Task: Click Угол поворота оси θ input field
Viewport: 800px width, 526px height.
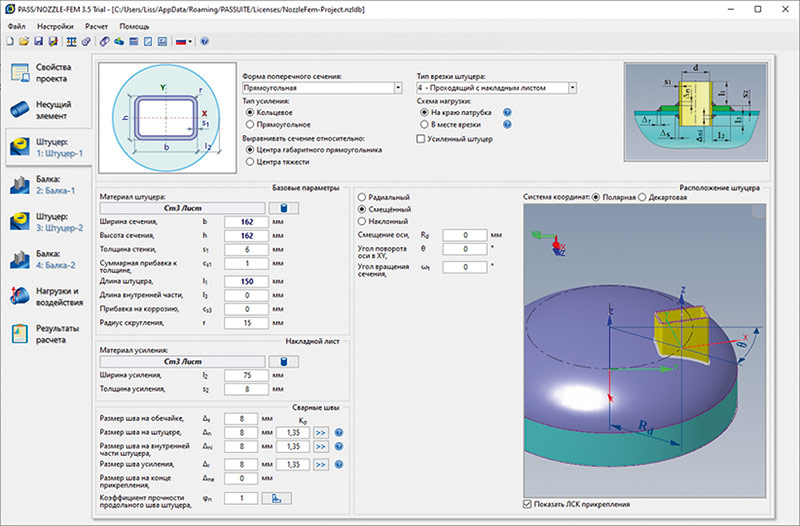Action: coord(465,249)
